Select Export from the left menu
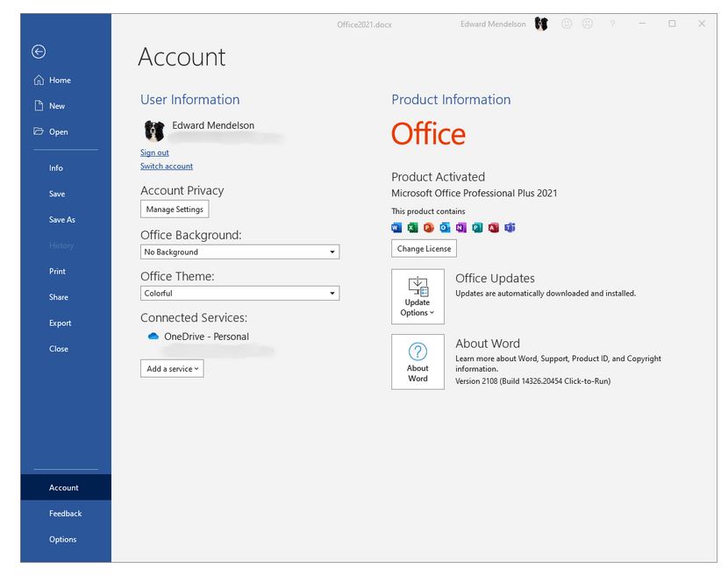Screen dimensions: 728x582 tap(61, 323)
